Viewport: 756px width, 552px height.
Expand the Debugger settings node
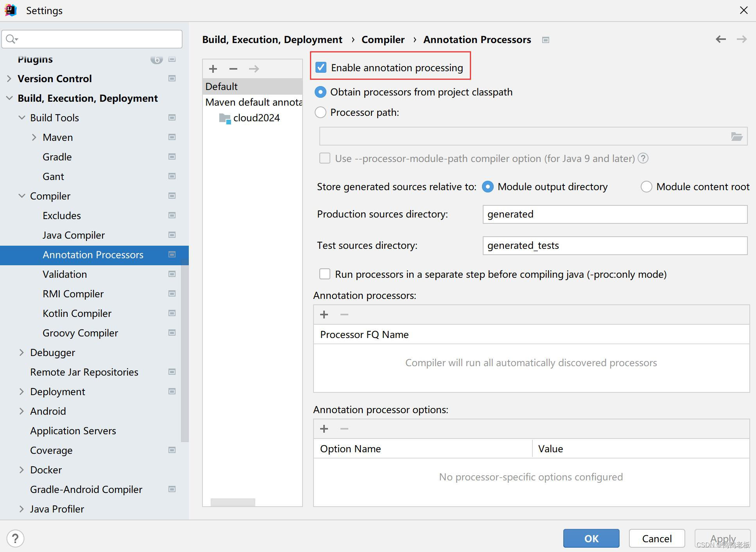(22, 352)
